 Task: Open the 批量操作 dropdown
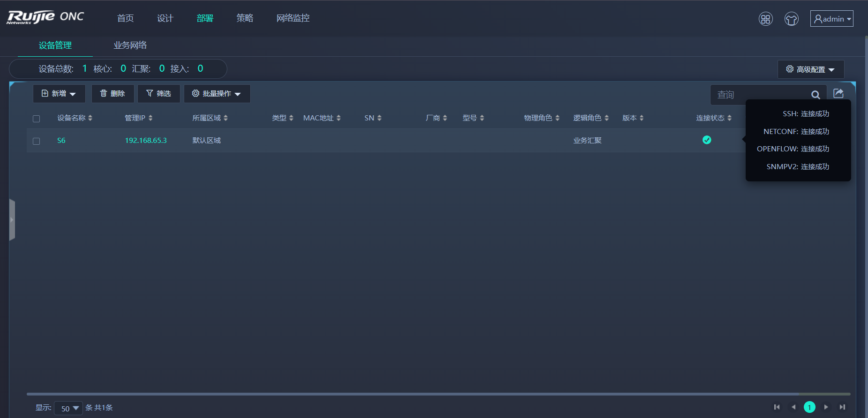coord(217,94)
